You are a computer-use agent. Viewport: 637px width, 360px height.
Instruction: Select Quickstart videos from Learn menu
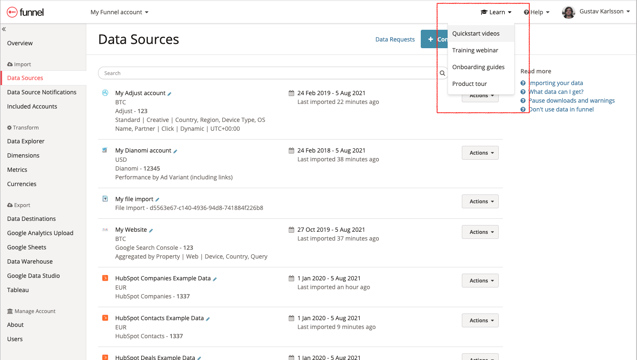coord(481,33)
